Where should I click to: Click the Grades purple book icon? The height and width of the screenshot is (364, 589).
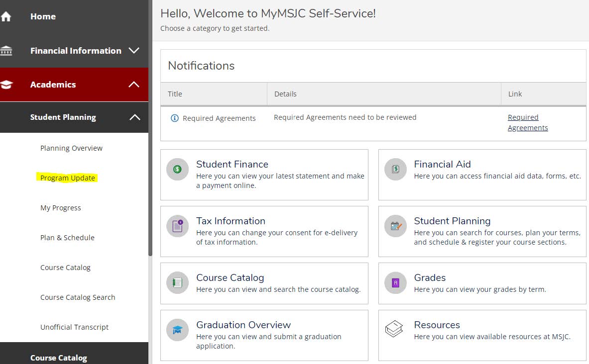tap(395, 283)
